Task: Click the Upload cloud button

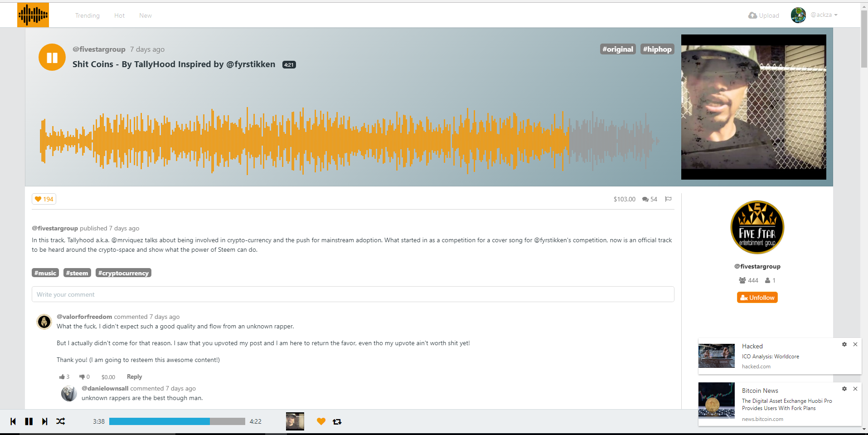Action: pos(764,15)
